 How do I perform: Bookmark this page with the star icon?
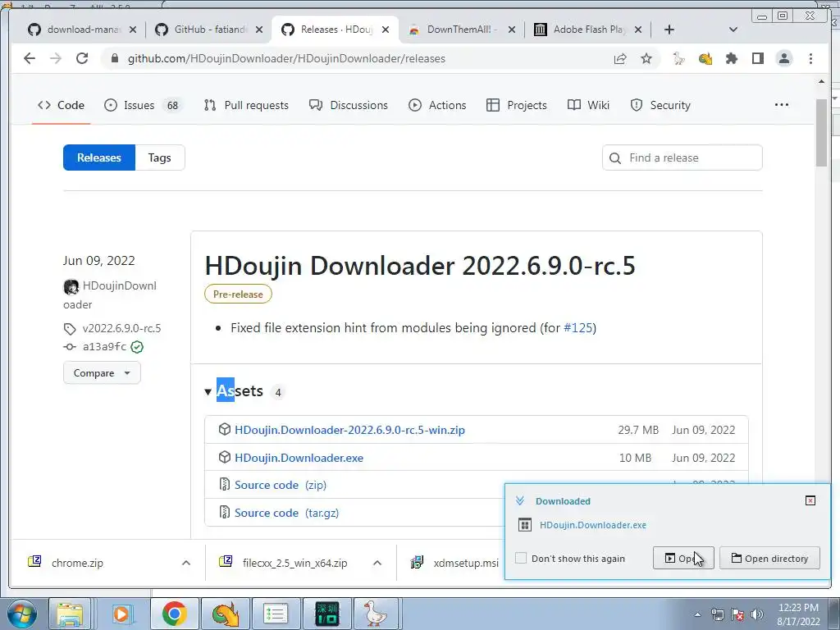tap(646, 58)
